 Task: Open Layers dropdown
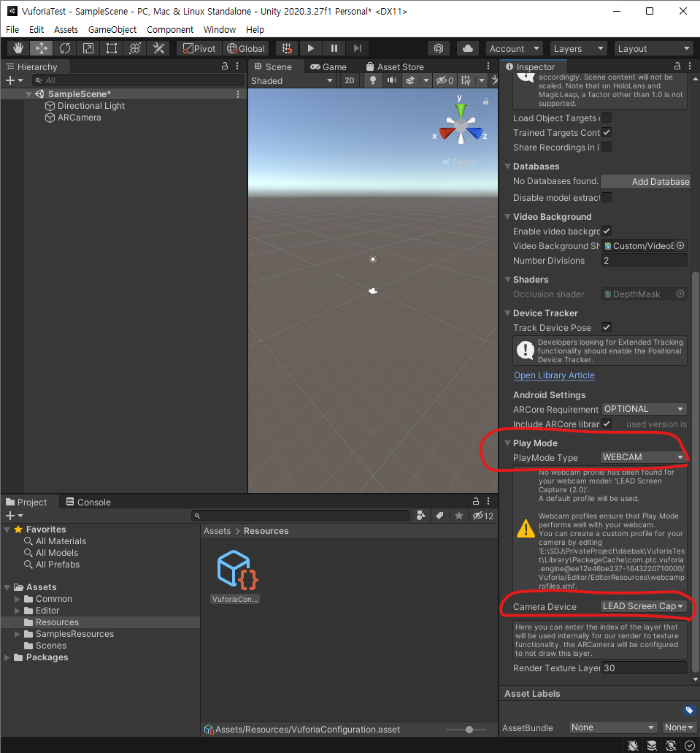(578, 48)
